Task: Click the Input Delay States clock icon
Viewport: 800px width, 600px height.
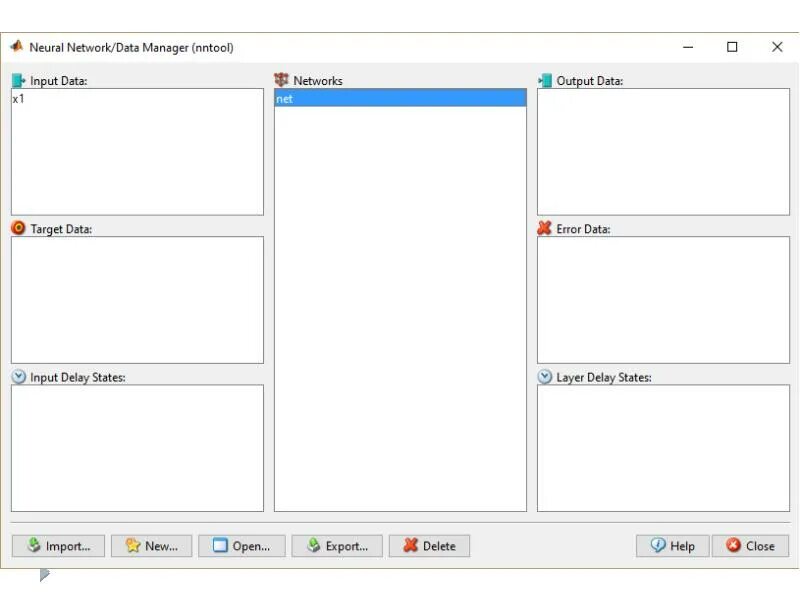Action: pyautogui.click(x=18, y=377)
